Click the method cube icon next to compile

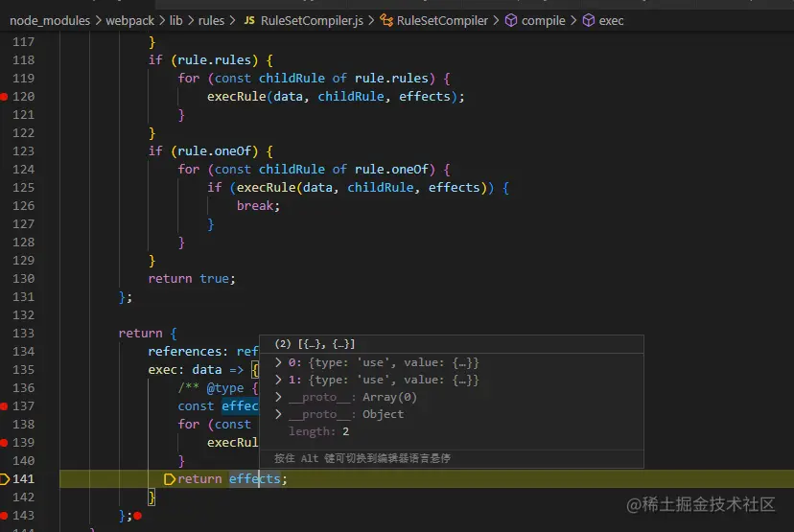(511, 21)
